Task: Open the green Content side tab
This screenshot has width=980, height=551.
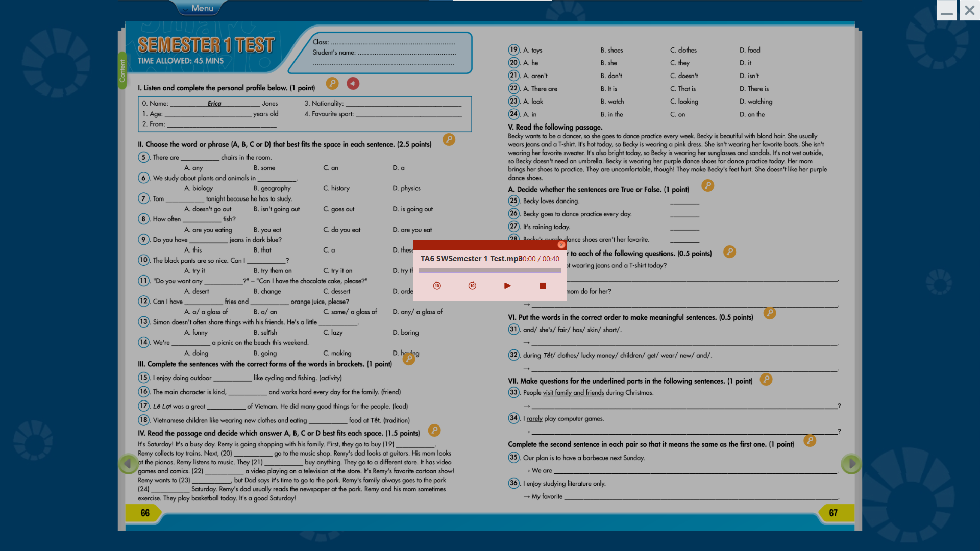Action: [122, 70]
